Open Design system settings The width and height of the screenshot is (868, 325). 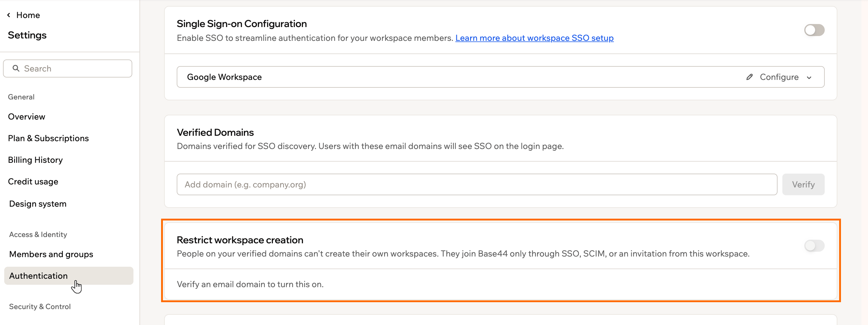[x=38, y=204]
